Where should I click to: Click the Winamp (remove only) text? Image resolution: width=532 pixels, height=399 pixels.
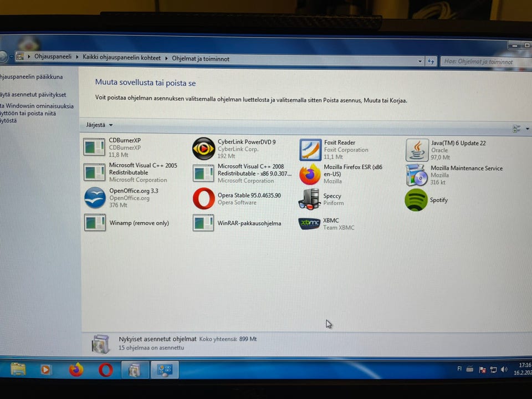point(139,223)
